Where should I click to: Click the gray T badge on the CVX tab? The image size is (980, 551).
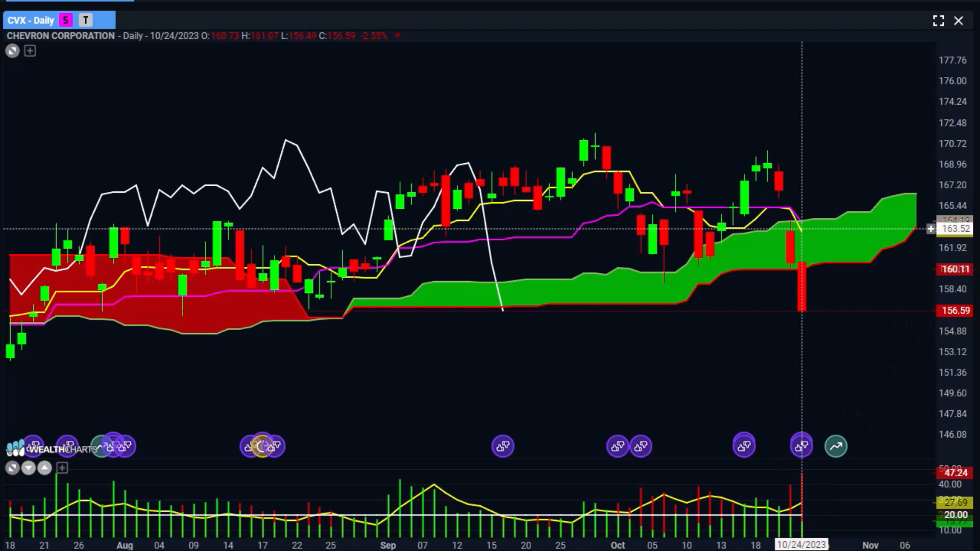[x=86, y=20]
